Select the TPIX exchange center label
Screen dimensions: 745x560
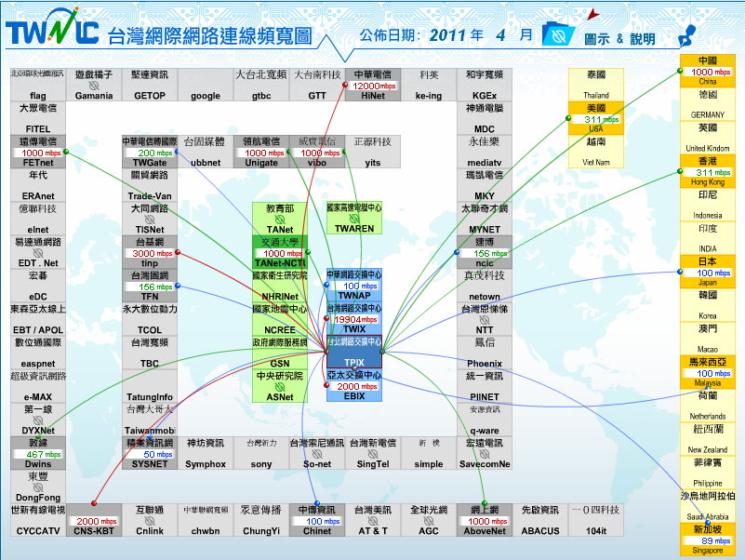point(354,362)
